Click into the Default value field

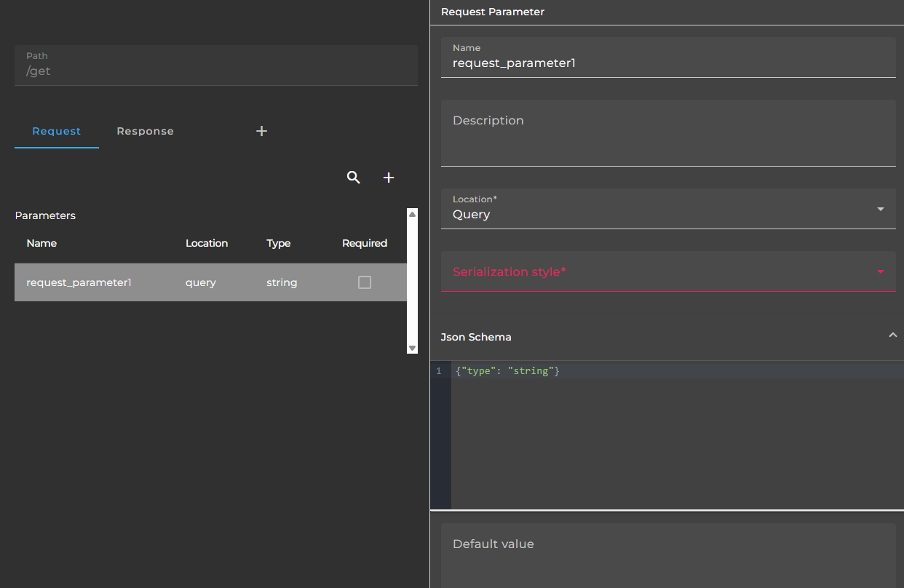668,555
